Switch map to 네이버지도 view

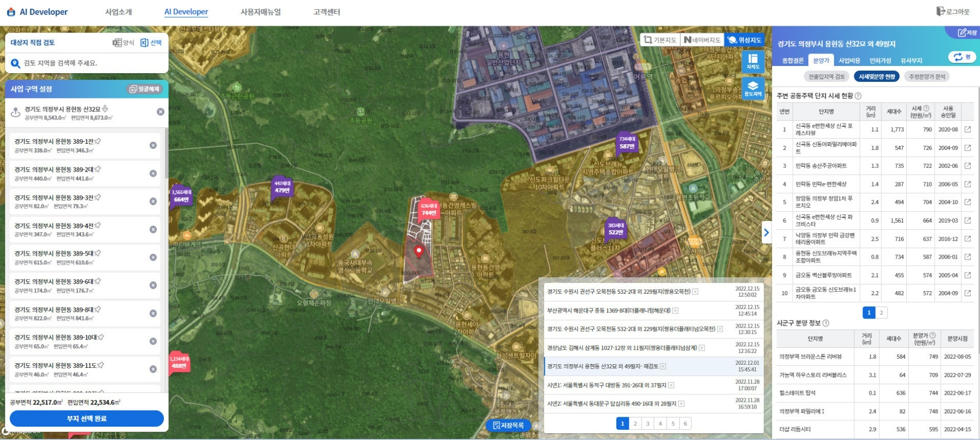pyautogui.click(x=702, y=40)
